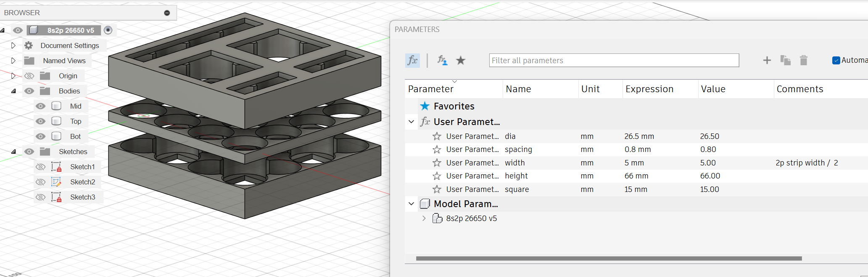Edit the width expression 5 mm
This screenshot has width=868, height=277.
(634, 163)
